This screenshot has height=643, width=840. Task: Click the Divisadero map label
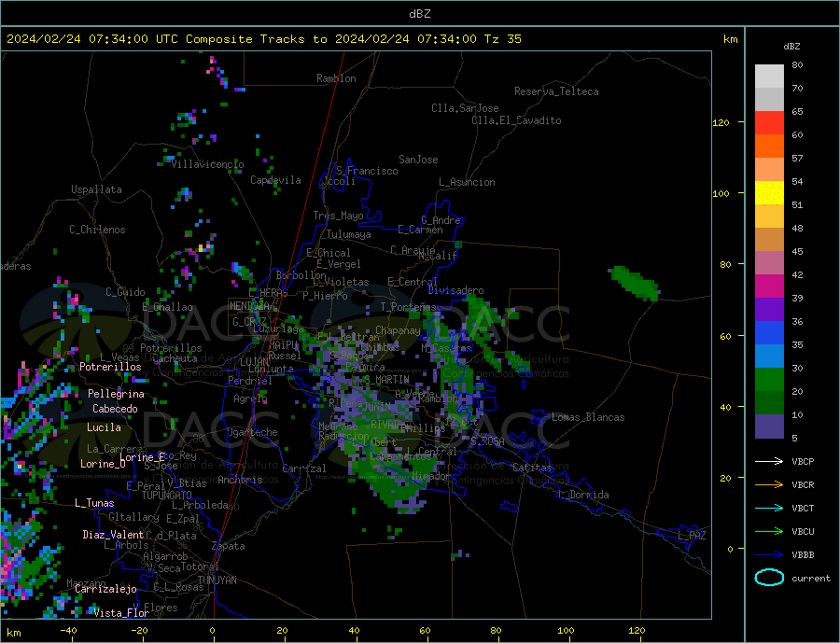pos(455,290)
